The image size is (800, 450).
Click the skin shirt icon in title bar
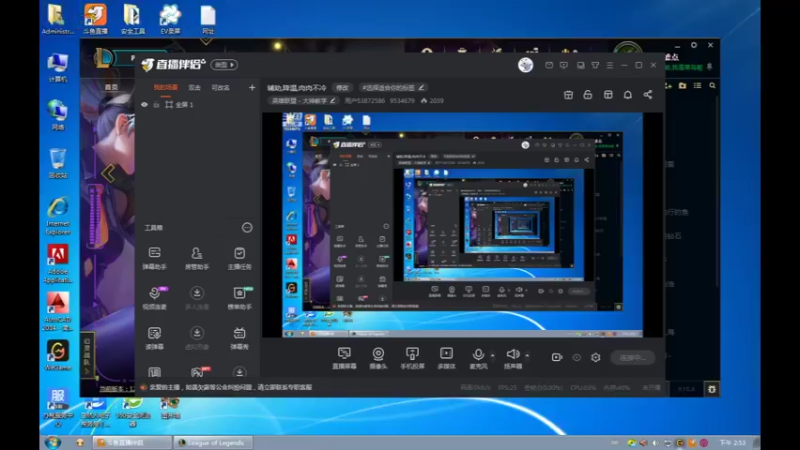pos(595,65)
